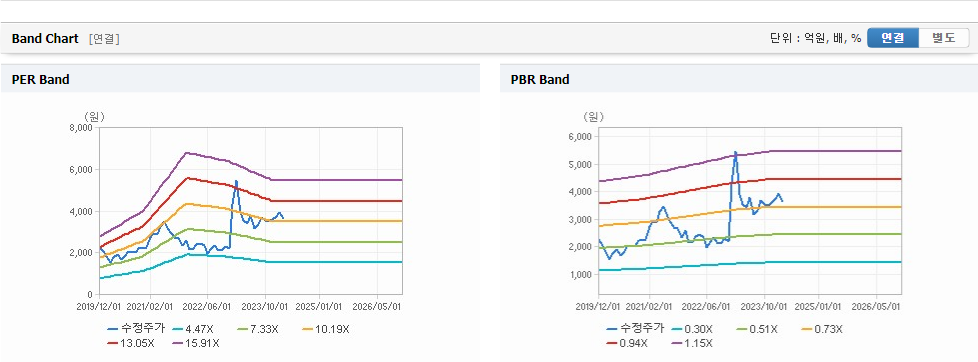
Task: Click 2023/10/01 date on PBR chart axis
Action: point(764,306)
